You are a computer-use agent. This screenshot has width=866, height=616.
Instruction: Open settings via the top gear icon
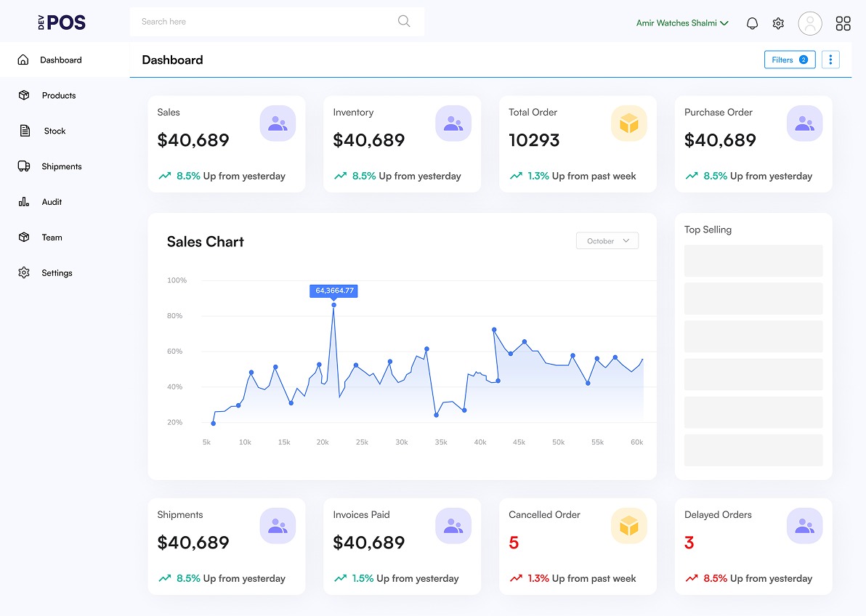tap(778, 23)
